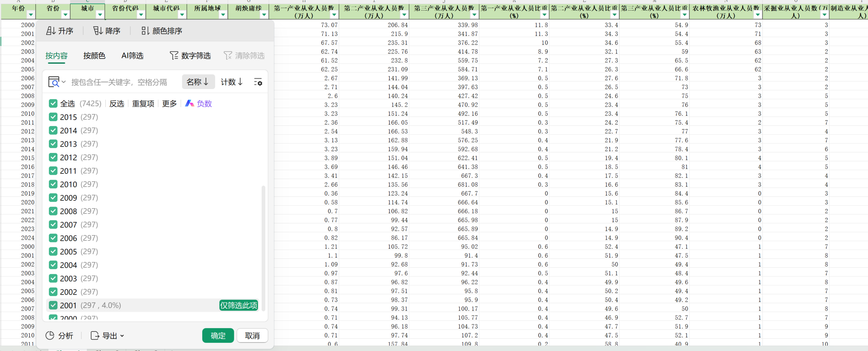Open the 所属地域 column filter arrow
Viewport: 868px width, 351px height.
(223, 14)
